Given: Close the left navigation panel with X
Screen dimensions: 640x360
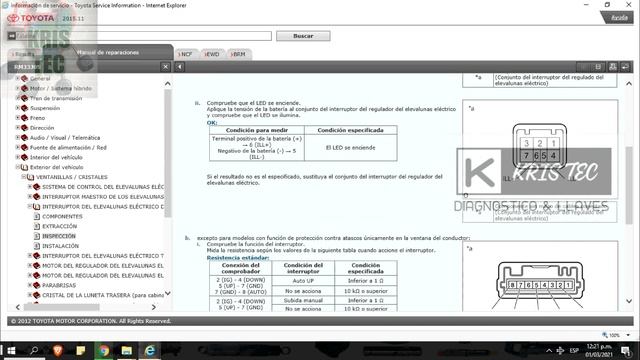Looking at the screenshot, I should coord(165,67).
